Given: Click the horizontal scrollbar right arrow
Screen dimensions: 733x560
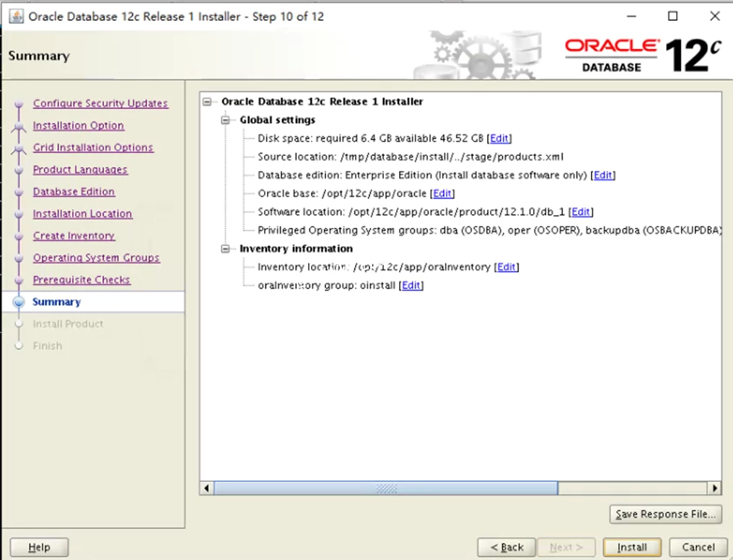Looking at the screenshot, I should pyautogui.click(x=714, y=489).
